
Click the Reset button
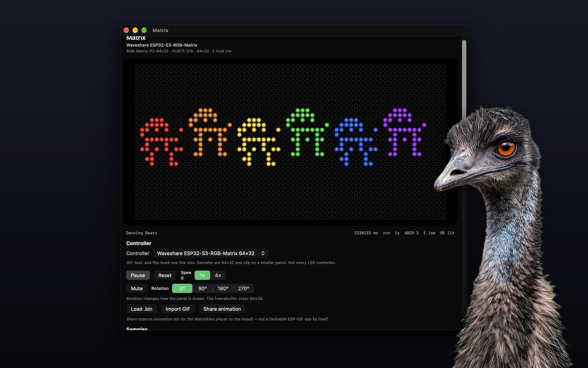pyautogui.click(x=165, y=275)
